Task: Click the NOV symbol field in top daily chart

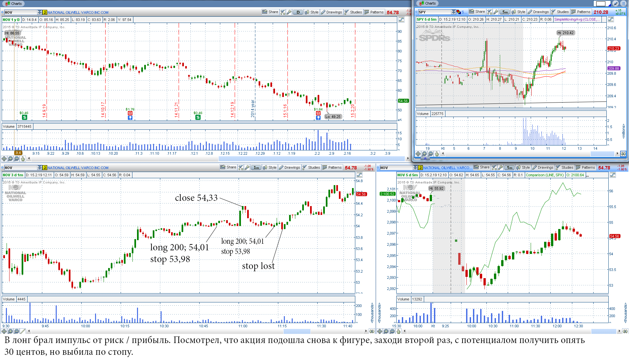Action: coord(20,12)
